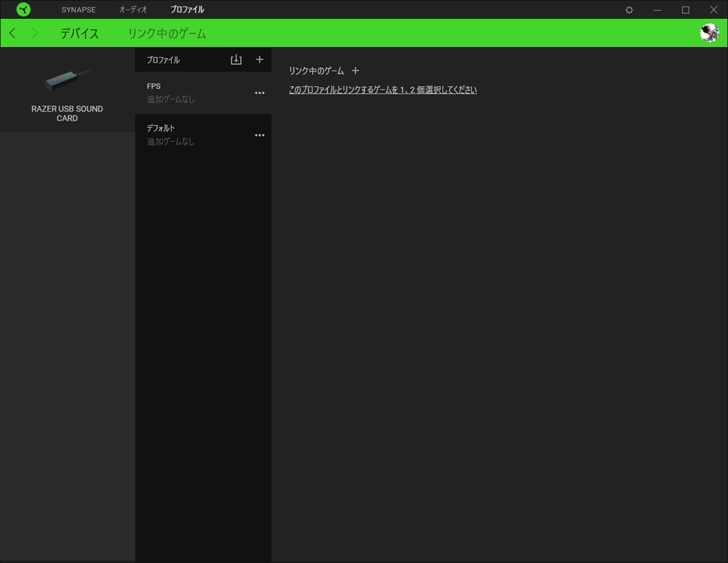Maximize the Synapse window

(x=686, y=10)
